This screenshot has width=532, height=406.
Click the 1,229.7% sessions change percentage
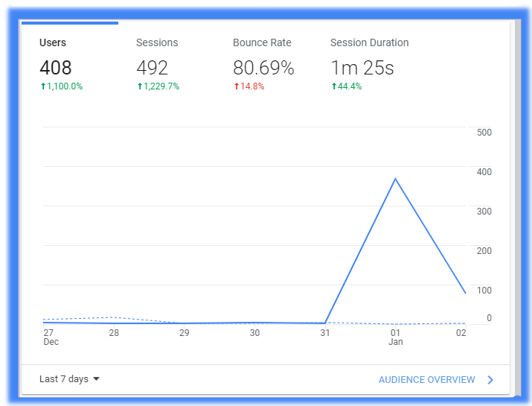click(x=161, y=86)
